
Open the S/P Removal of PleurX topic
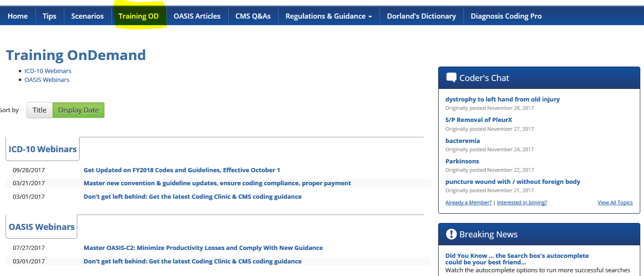click(x=478, y=120)
